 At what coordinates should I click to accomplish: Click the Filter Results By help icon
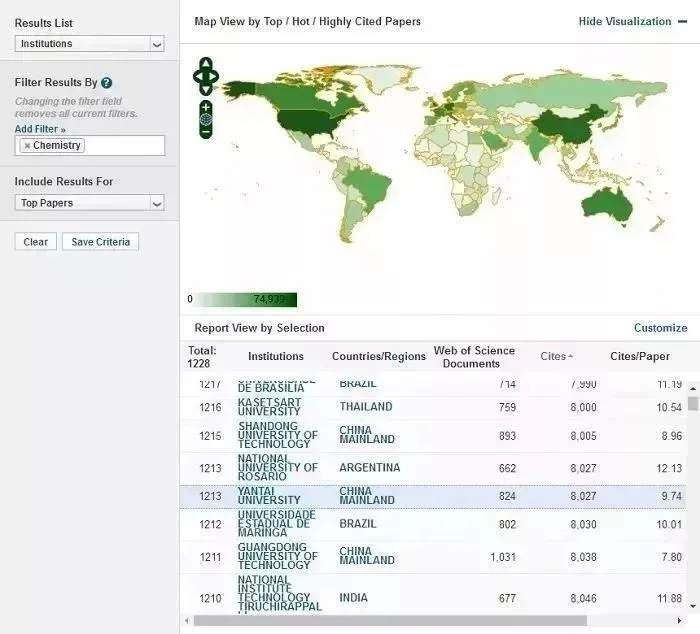(107, 83)
